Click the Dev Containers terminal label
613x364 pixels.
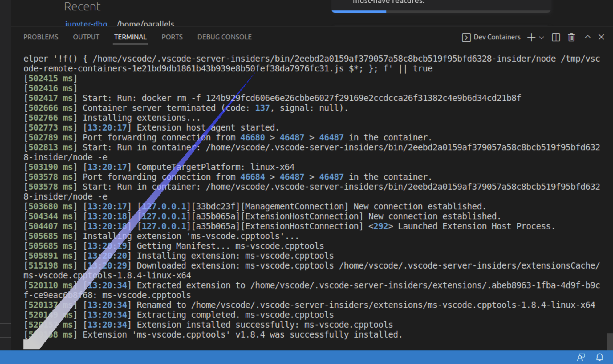[491, 37]
